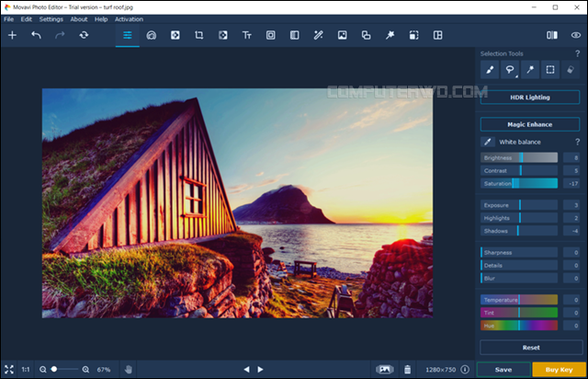588x379 pixels.
Task: Select the Magic Wand selection tool
Action: (x=530, y=70)
